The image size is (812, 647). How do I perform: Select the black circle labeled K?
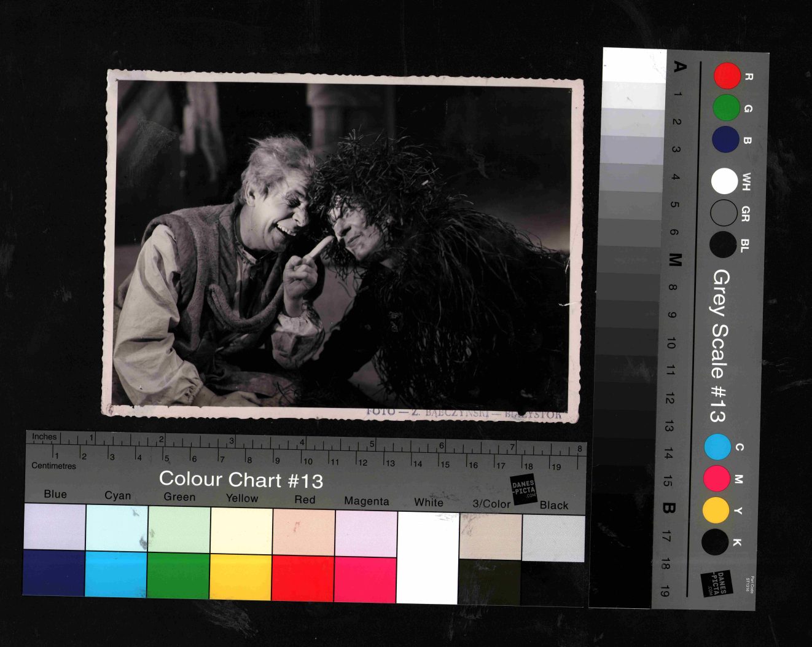click(x=714, y=542)
